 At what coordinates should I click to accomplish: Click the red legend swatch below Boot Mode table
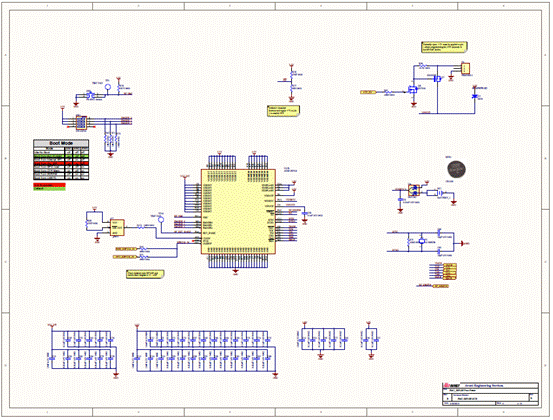[49, 185]
